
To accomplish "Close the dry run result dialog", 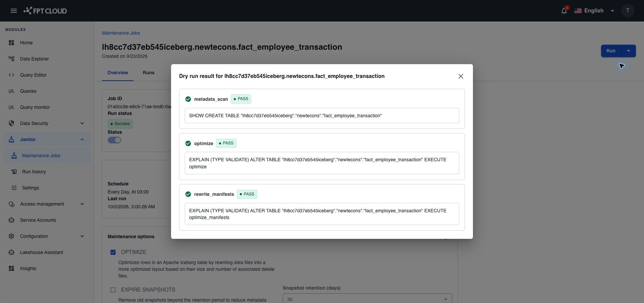I will (461, 76).
